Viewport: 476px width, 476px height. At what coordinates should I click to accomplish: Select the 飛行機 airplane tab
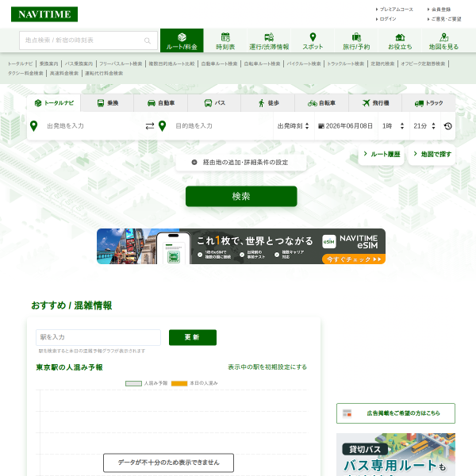[x=375, y=103]
